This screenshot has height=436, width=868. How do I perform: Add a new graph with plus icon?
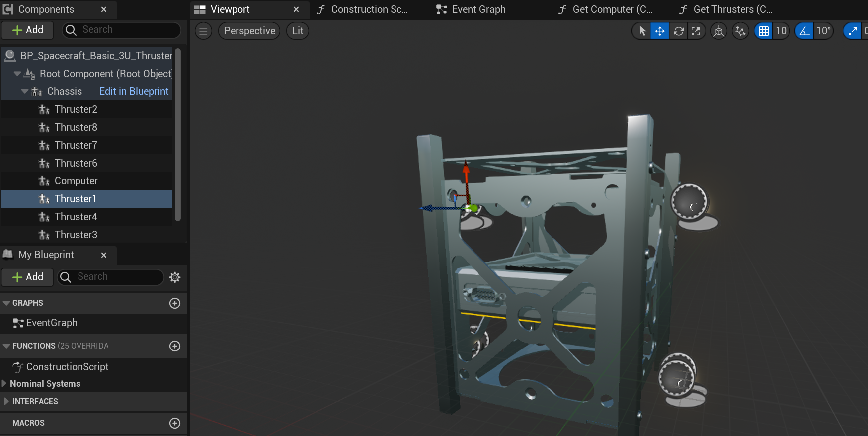[x=175, y=303]
